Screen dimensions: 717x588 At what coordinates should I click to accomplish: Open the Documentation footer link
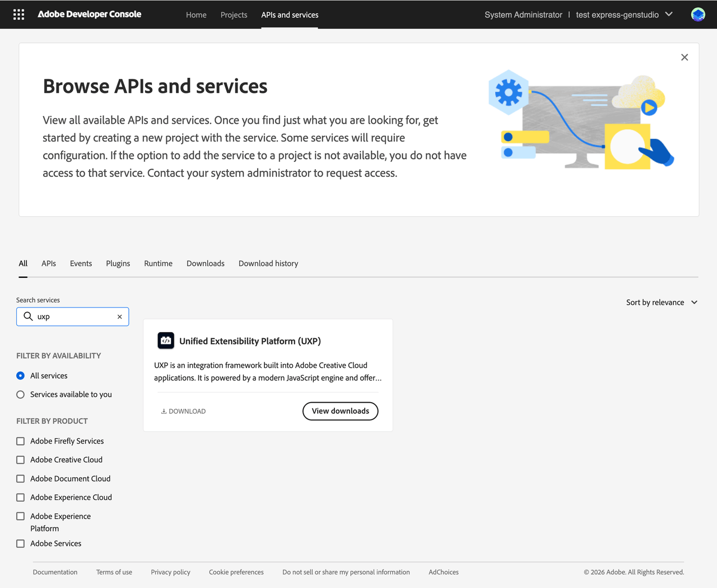point(55,572)
